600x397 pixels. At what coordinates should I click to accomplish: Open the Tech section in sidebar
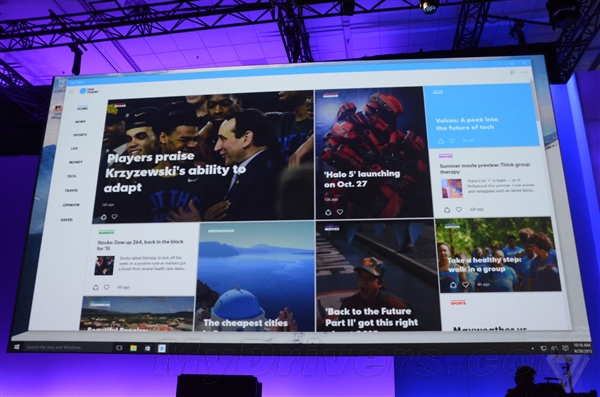[x=72, y=176]
